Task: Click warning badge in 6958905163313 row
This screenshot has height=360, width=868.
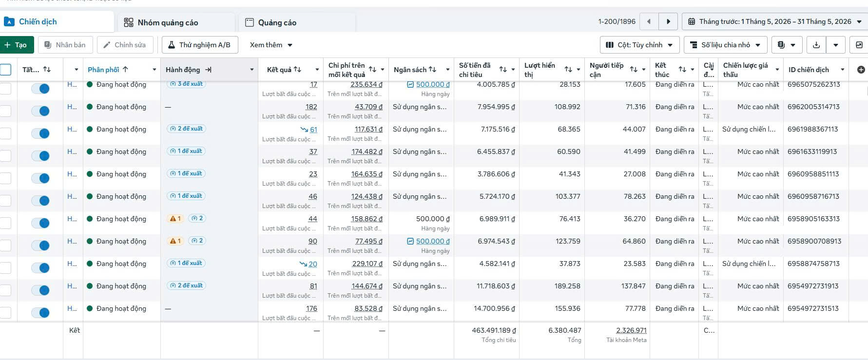Action: coord(175,219)
